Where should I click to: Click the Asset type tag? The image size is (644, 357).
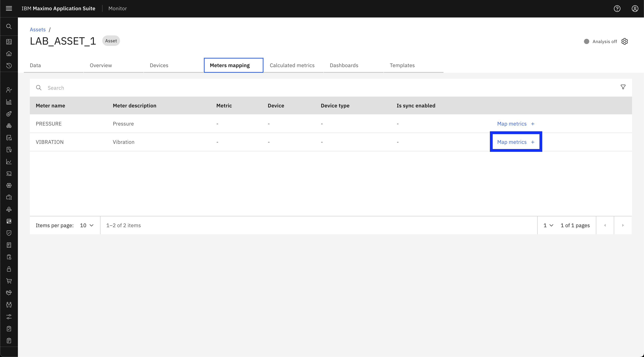coord(111,41)
